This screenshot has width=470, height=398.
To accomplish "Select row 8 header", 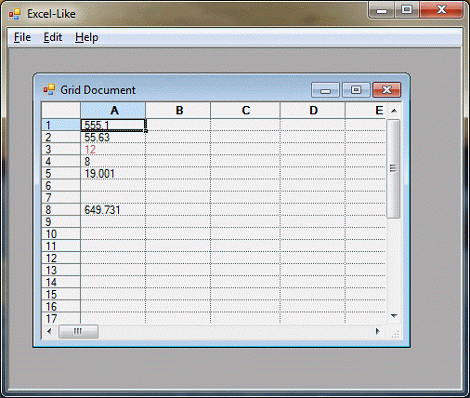I will tap(61, 210).
